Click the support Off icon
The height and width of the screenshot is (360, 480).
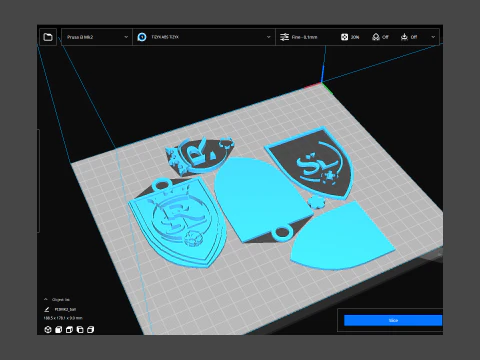pos(376,37)
